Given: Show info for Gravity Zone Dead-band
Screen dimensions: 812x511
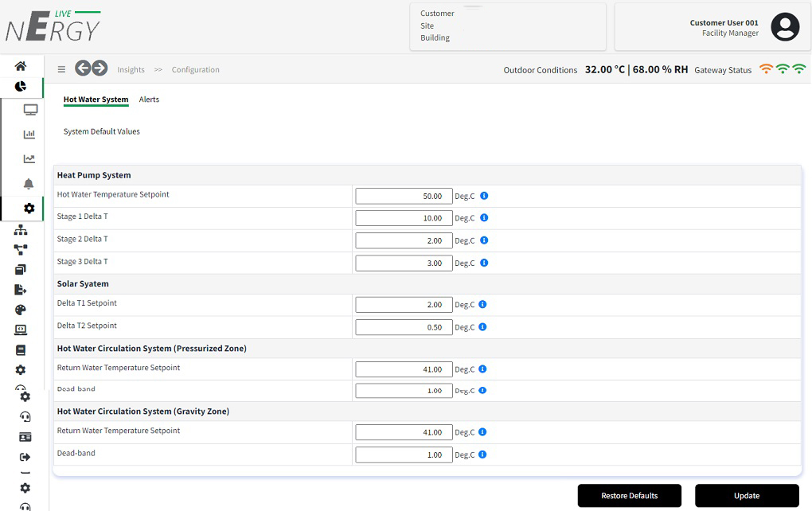Looking at the screenshot, I should 482,454.
